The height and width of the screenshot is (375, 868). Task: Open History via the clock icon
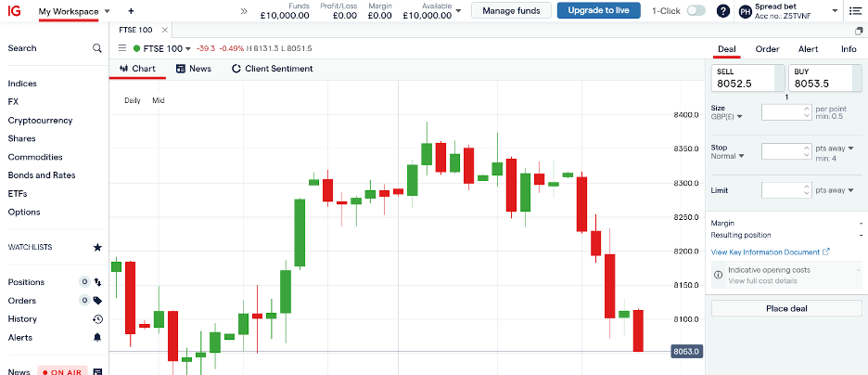(x=97, y=319)
